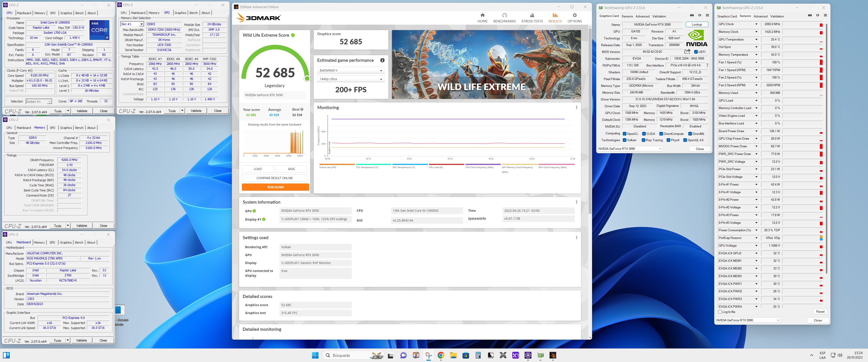Image resolution: width=868 pixels, height=362 pixels.
Task: Open GPU selector in GPU-Z Graphics Card window
Action: pos(630,149)
